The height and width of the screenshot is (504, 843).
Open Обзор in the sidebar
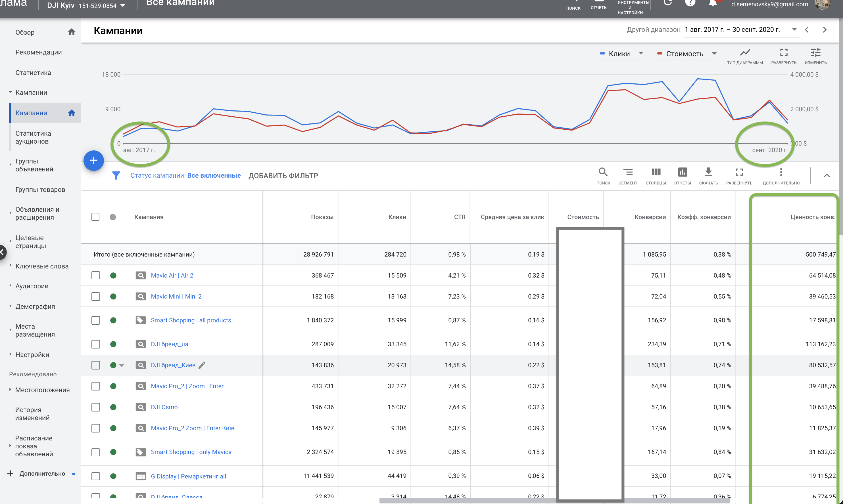(x=25, y=32)
